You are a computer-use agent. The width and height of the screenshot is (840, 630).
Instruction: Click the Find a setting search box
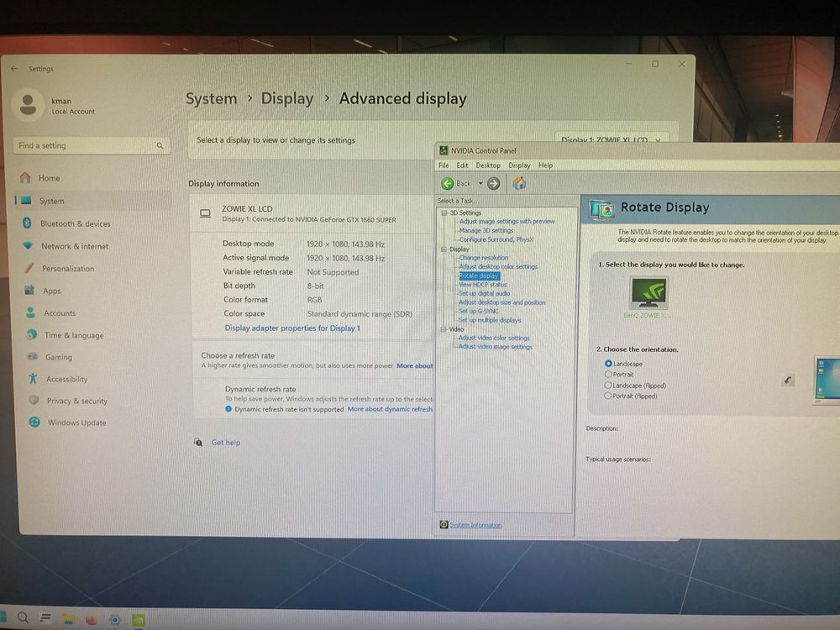tap(91, 145)
